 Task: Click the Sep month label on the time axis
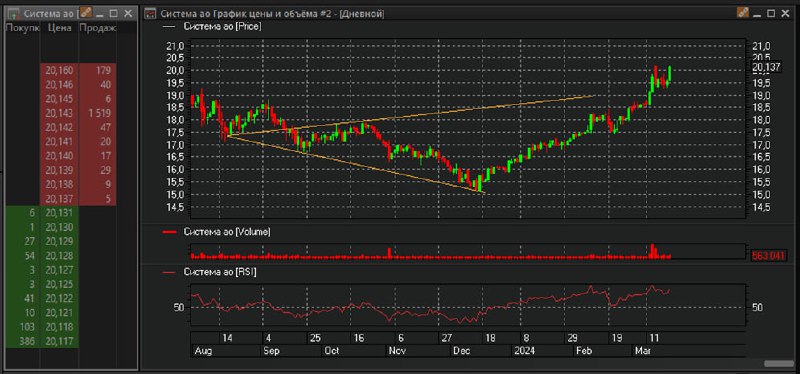pyautogui.click(x=271, y=351)
